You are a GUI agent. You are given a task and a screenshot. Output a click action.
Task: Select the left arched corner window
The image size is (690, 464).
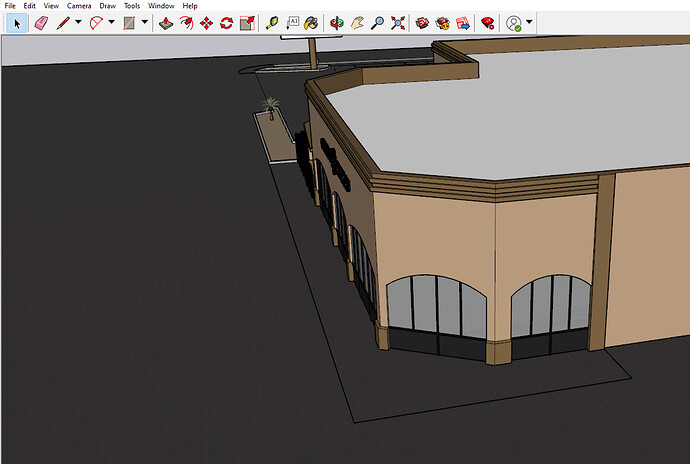tap(437, 314)
